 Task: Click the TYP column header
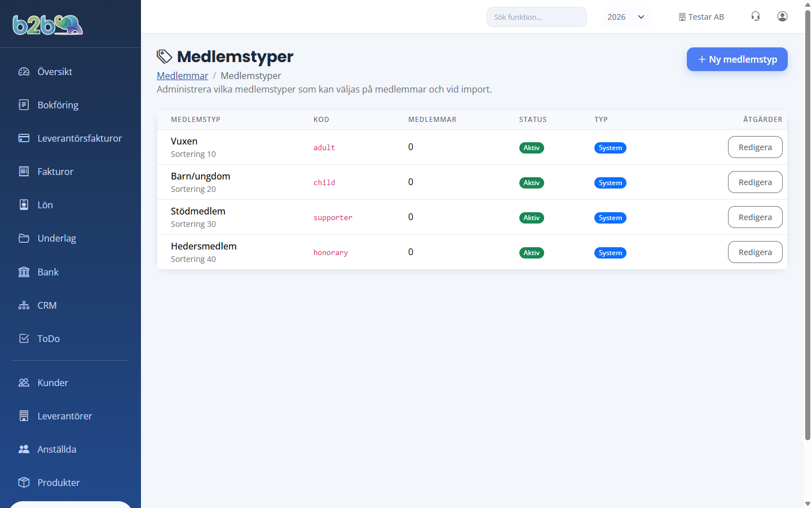coord(601,120)
